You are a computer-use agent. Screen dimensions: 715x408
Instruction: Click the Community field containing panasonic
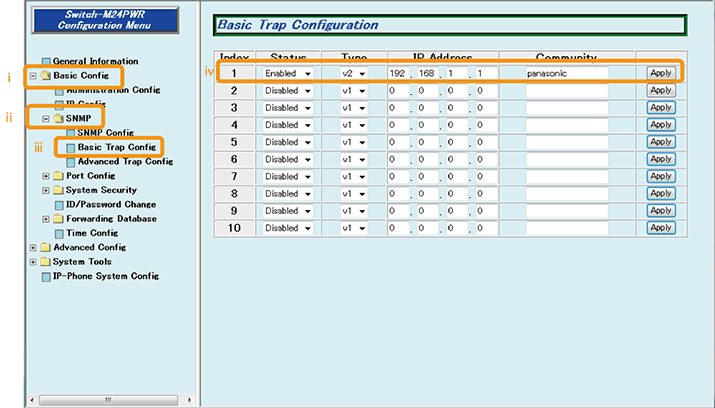pyautogui.click(x=566, y=74)
